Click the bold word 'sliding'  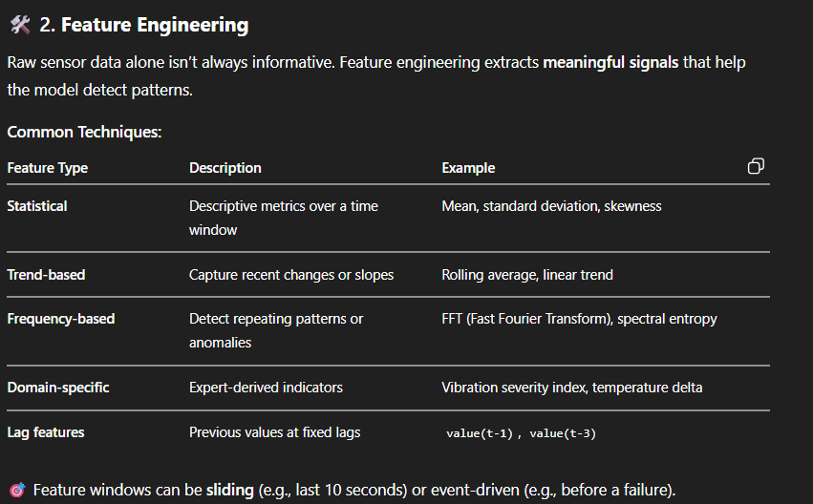230,491
